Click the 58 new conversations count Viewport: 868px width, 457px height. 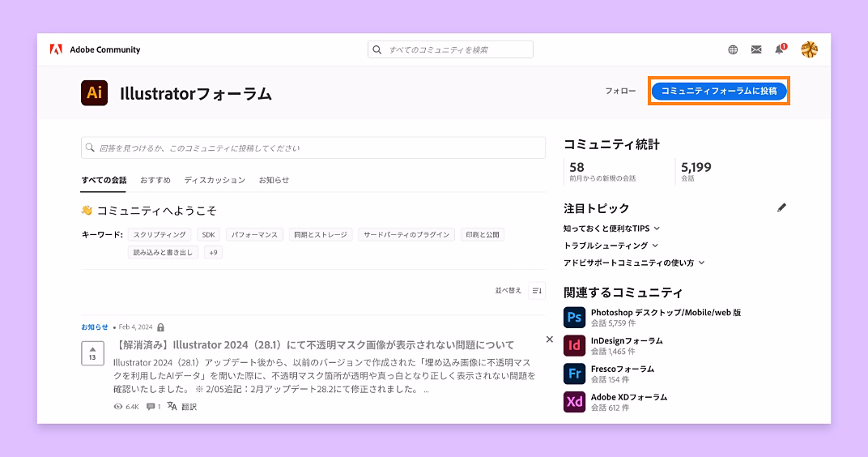pos(577,167)
